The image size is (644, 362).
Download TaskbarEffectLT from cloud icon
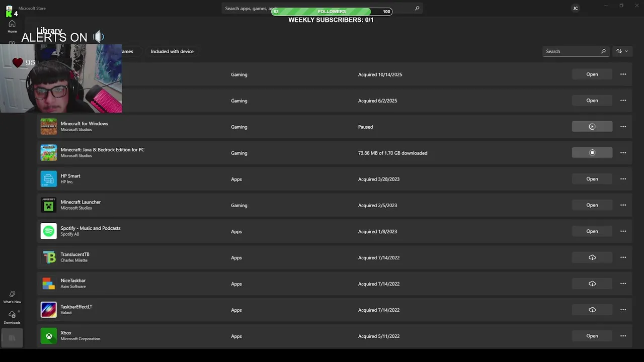tap(592, 310)
